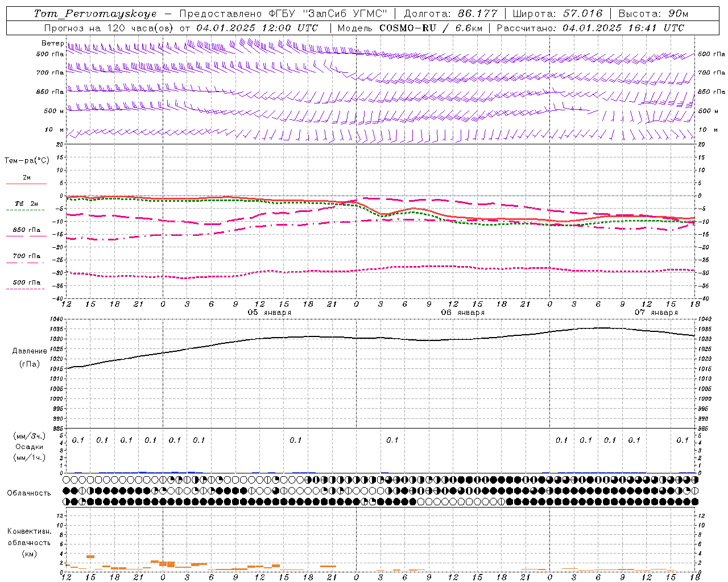
Task: Click the Высота: 90м header entry
Action: 653,14
